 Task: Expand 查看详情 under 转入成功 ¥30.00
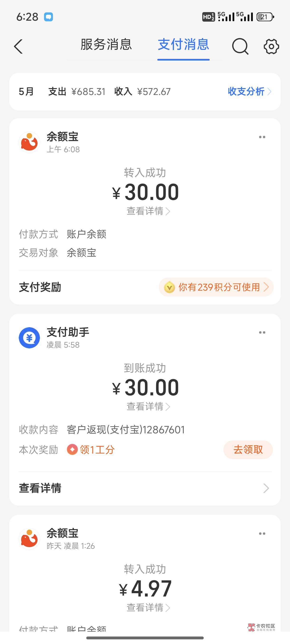coord(148,211)
